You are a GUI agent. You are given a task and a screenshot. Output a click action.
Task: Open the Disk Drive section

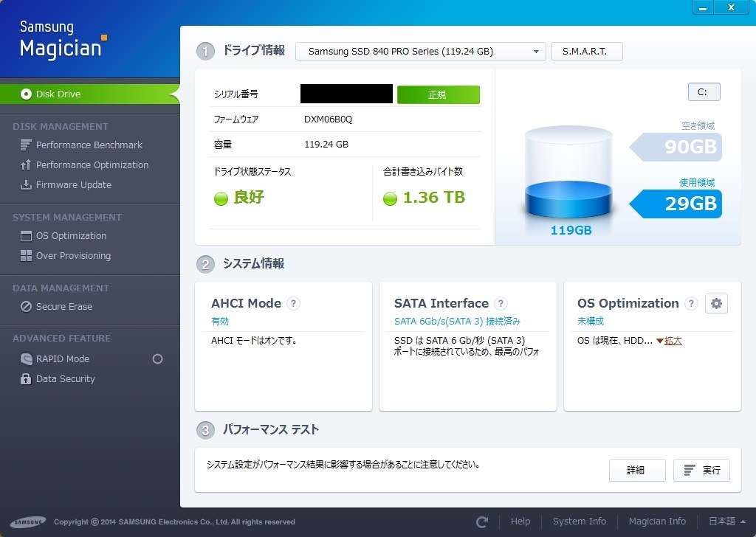[89, 94]
